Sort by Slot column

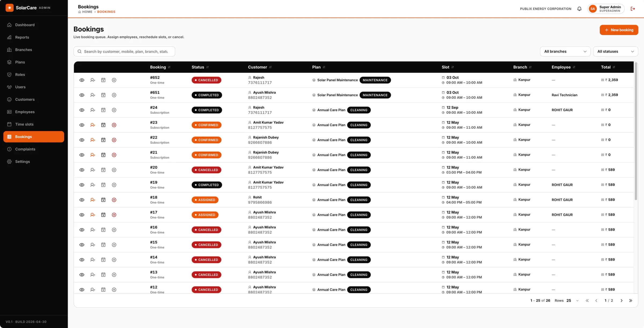point(448,67)
